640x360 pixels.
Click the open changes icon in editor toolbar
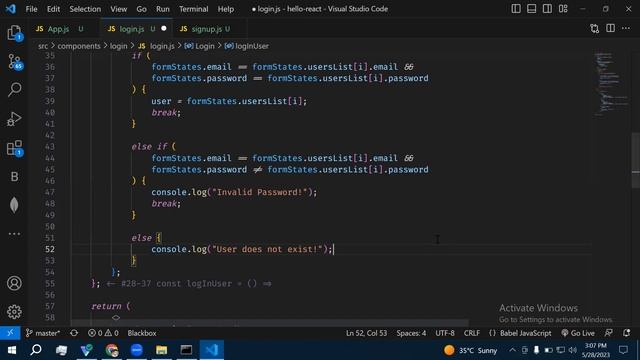coord(594,29)
